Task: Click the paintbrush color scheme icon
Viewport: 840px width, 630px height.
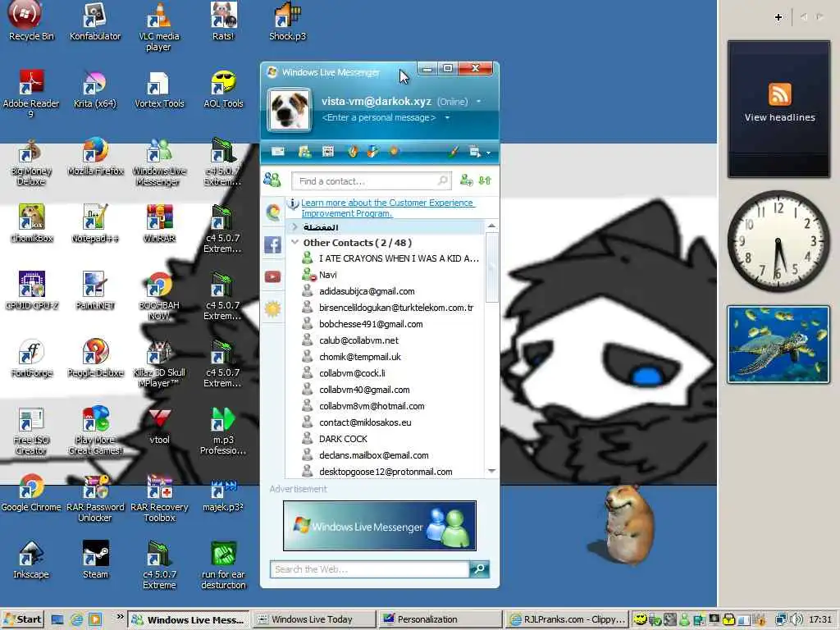Action: click(x=453, y=152)
